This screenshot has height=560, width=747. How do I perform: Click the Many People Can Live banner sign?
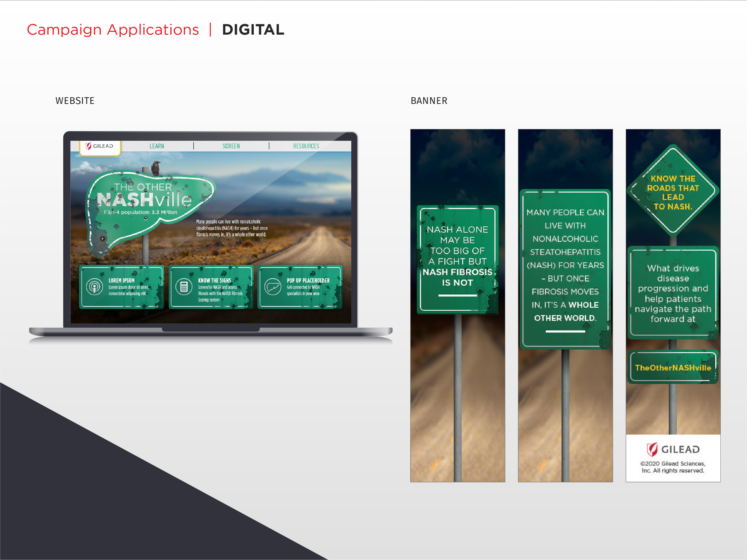point(565,269)
